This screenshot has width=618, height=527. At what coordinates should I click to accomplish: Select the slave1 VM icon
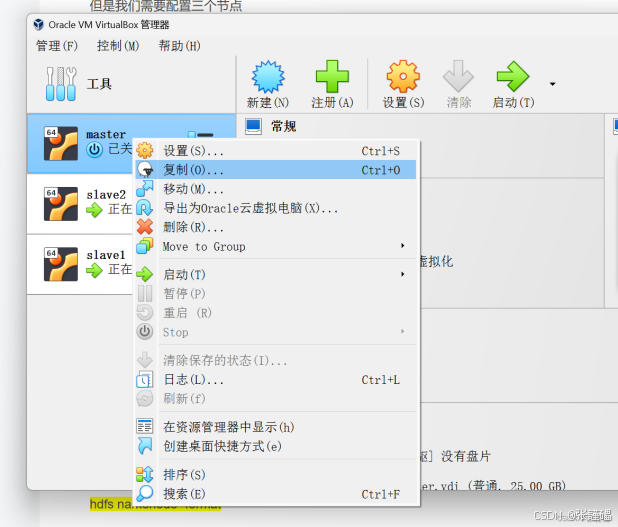(x=61, y=264)
